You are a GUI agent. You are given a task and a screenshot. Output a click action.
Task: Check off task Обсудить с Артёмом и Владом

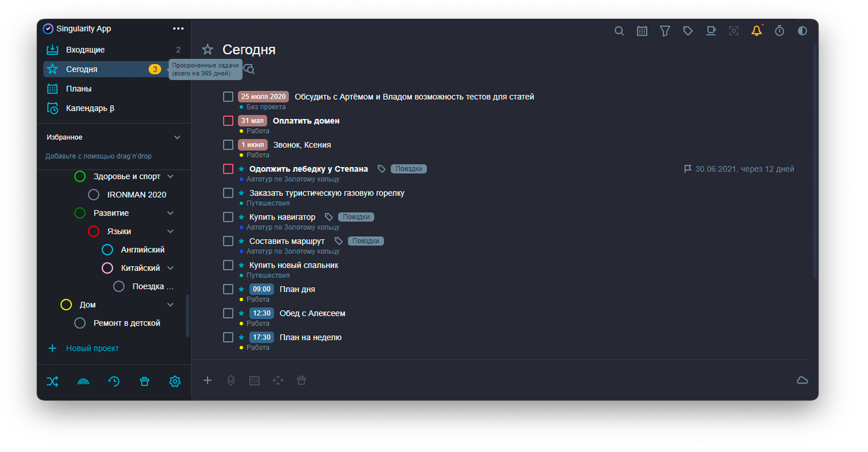point(228,97)
